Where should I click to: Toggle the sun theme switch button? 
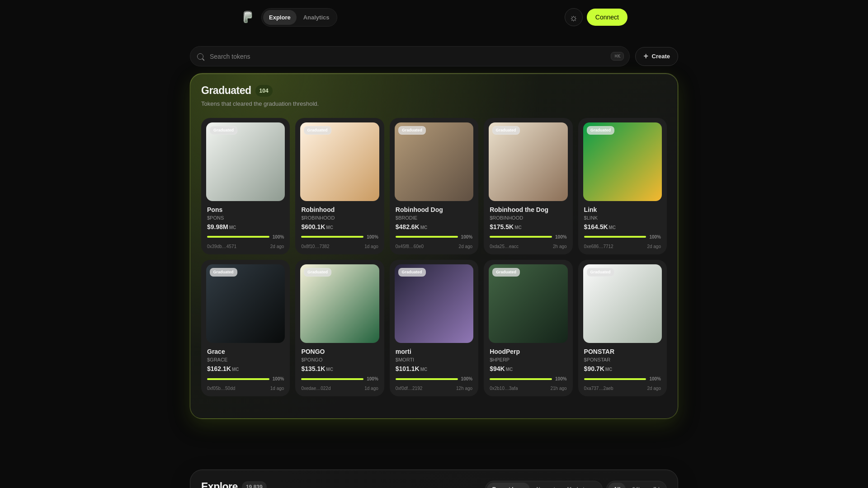[573, 18]
